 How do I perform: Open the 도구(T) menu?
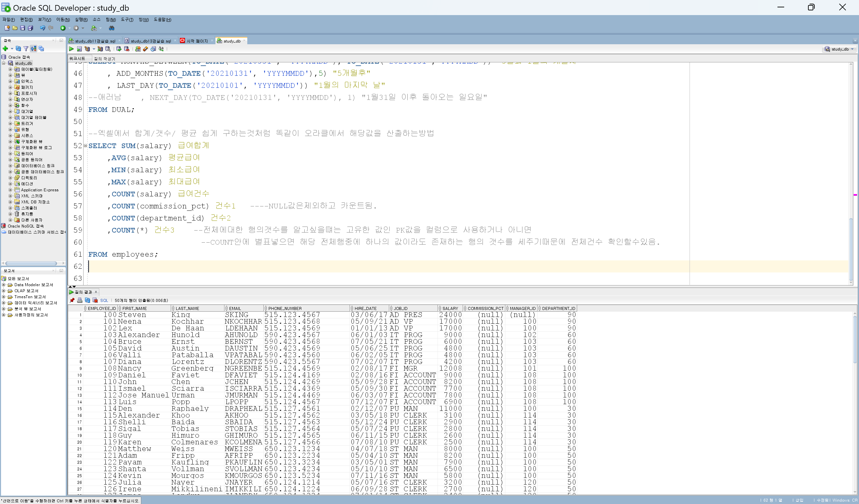tap(127, 20)
